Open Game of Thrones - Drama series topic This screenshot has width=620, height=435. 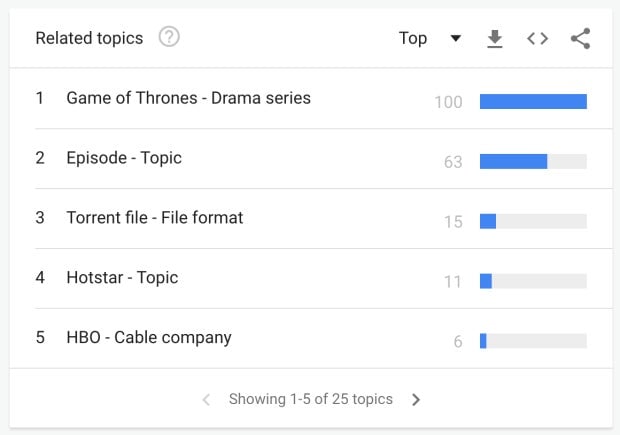click(188, 98)
